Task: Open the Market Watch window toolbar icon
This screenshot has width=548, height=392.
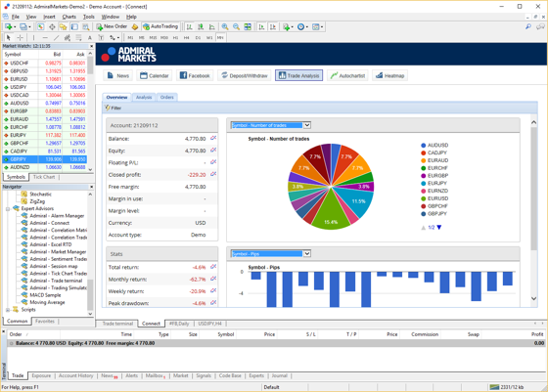Action: pyautogui.click(x=40, y=26)
